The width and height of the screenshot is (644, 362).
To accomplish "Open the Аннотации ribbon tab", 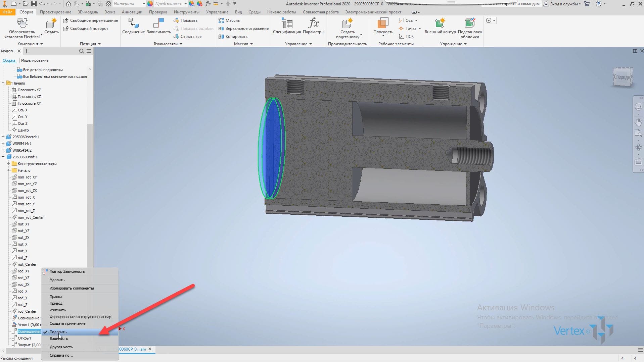I will pos(132,12).
